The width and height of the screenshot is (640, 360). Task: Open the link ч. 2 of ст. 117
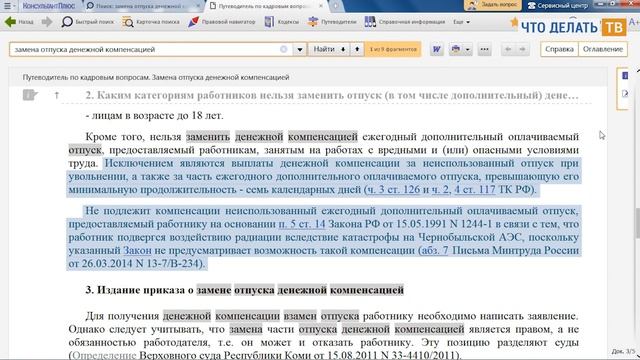click(x=440, y=189)
